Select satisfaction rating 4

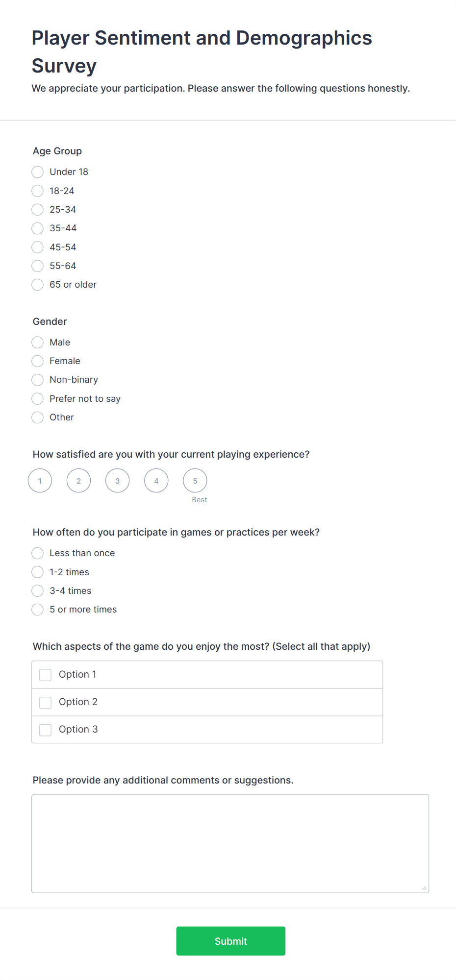(x=156, y=481)
